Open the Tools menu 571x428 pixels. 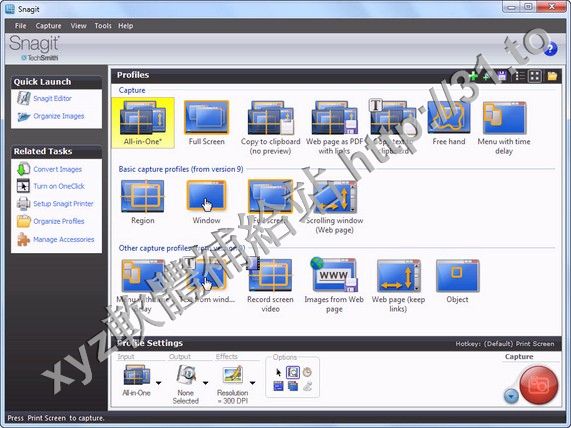(103, 26)
